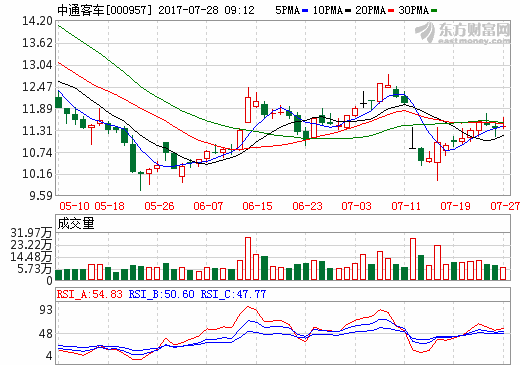520x365 pixels.
Task: Click the 成交量 volume panel title
Action: tap(76, 223)
